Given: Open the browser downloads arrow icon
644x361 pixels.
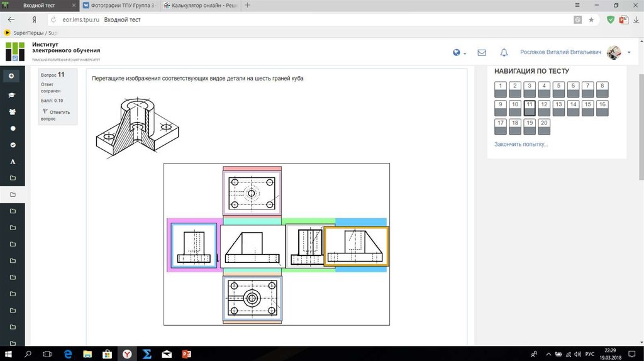Looking at the screenshot, I should point(635,20).
